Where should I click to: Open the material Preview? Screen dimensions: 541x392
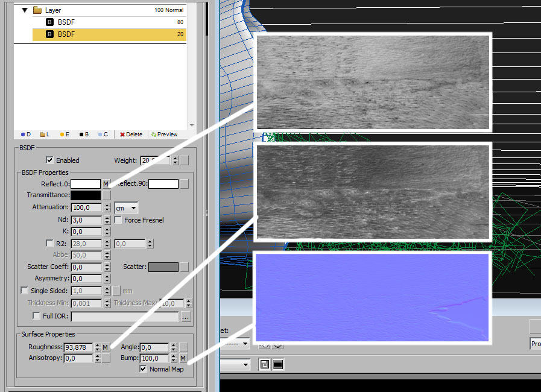point(164,134)
